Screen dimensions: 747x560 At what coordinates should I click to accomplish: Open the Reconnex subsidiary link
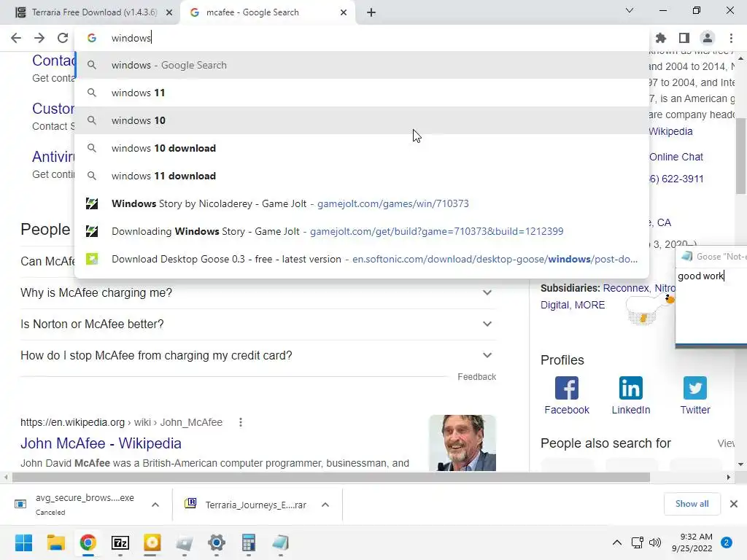pos(625,288)
